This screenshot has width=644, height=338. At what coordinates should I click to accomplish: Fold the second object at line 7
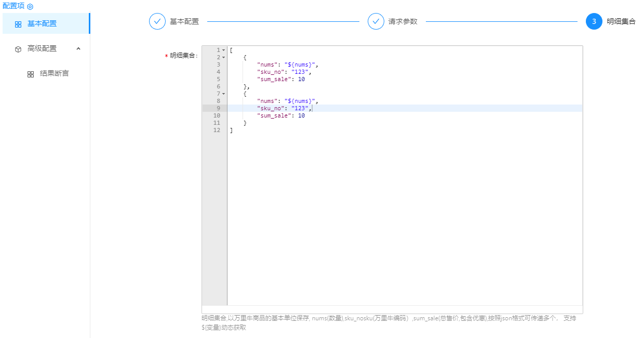pyautogui.click(x=224, y=94)
